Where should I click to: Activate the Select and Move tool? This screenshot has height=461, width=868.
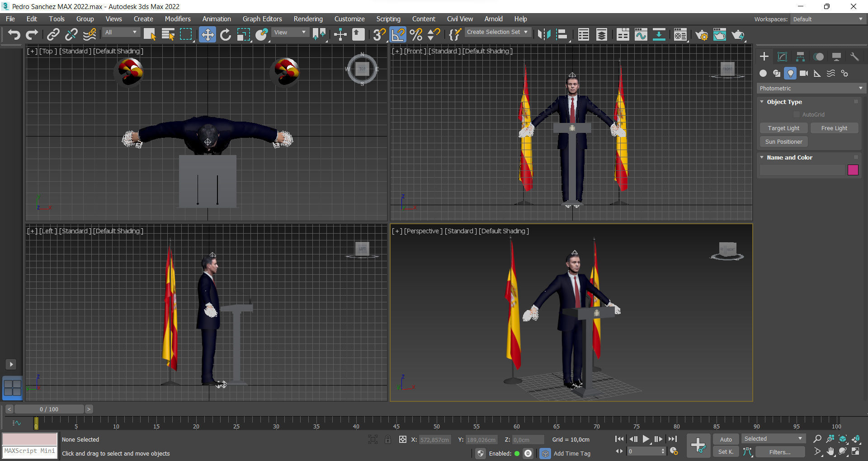pyautogui.click(x=207, y=34)
